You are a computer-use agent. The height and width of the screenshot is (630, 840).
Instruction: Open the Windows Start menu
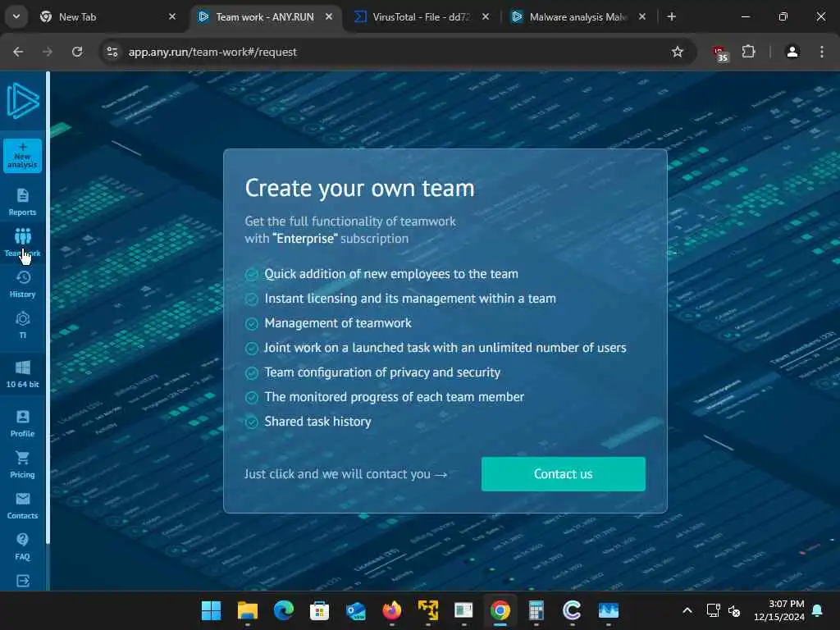[211, 610]
